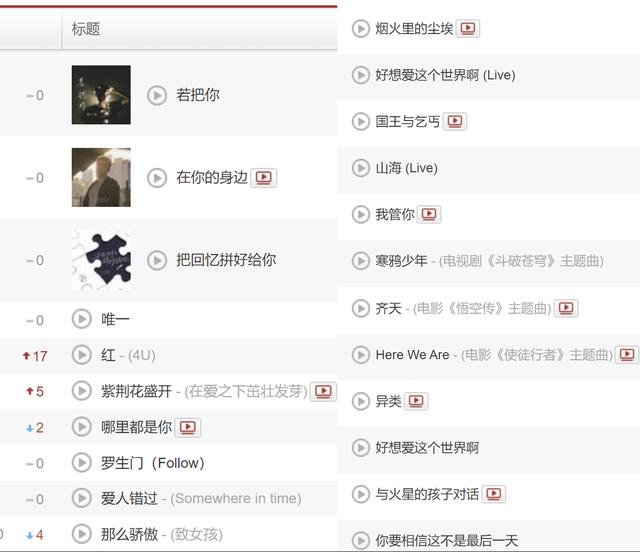
Task: Open MV icon next to Here We Are
Action: 627,354
